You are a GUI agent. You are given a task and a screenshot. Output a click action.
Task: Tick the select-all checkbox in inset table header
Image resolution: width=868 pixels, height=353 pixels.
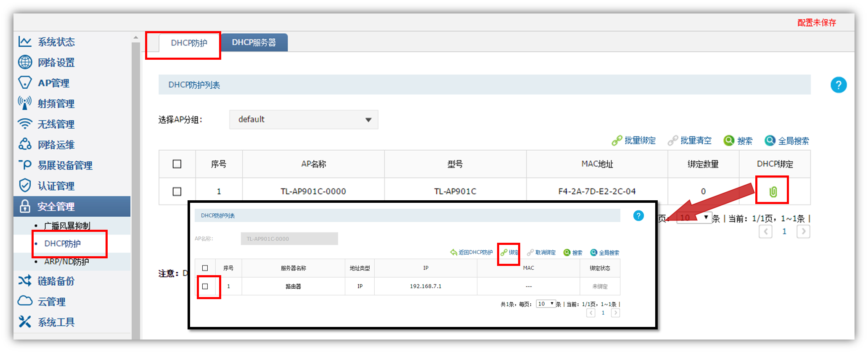pos(205,268)
